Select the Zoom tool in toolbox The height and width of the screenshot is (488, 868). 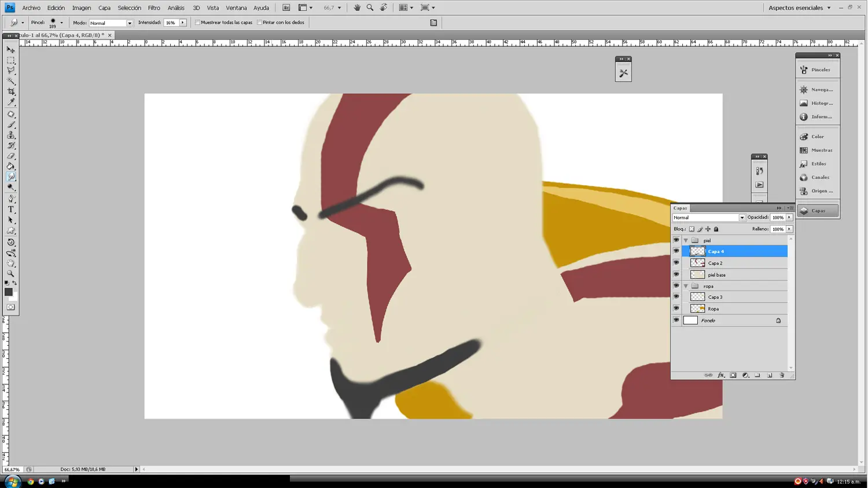tap(10, 274)
